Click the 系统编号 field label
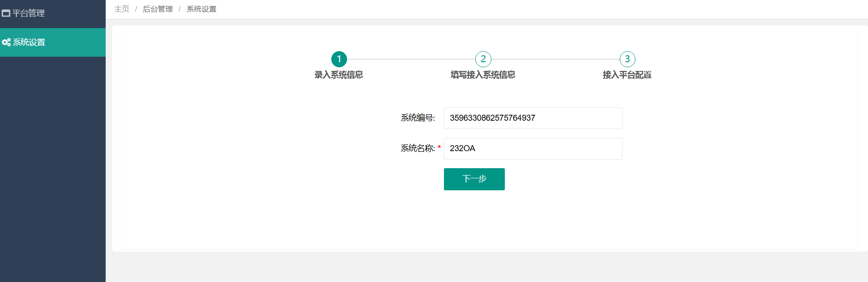 [x=418, y=118]
